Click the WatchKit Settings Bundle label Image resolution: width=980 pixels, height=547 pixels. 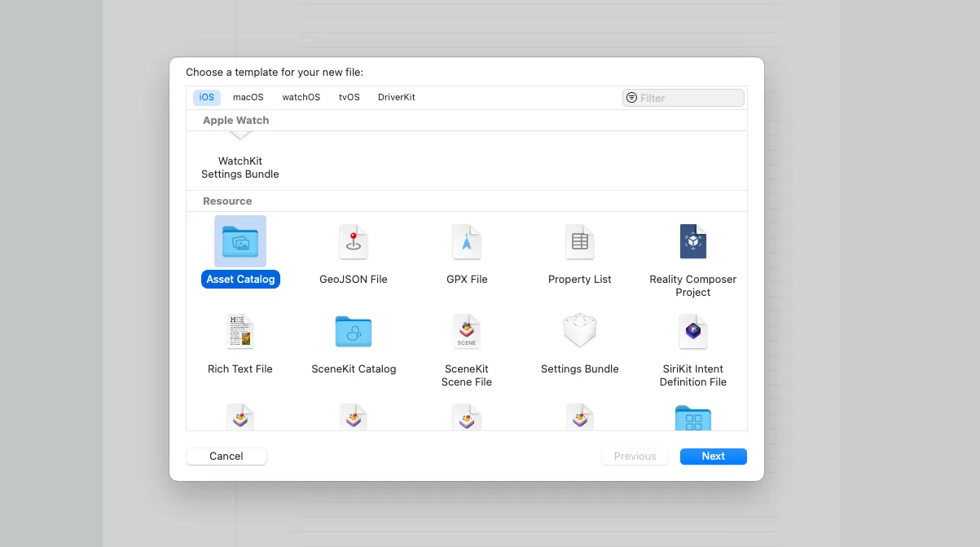(x=240, y=167)
